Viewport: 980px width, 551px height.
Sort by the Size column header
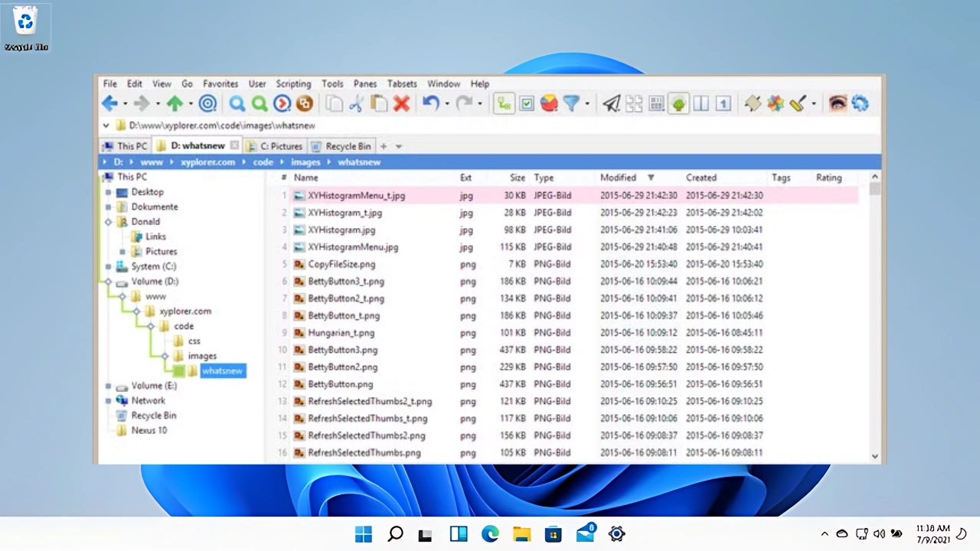click(518, 178)
